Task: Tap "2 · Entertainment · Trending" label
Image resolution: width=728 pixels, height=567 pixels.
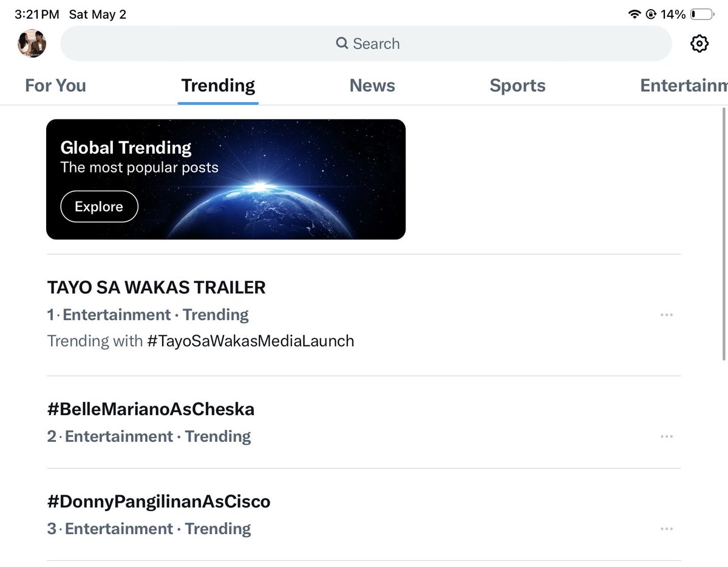Action: pos(149,436)
